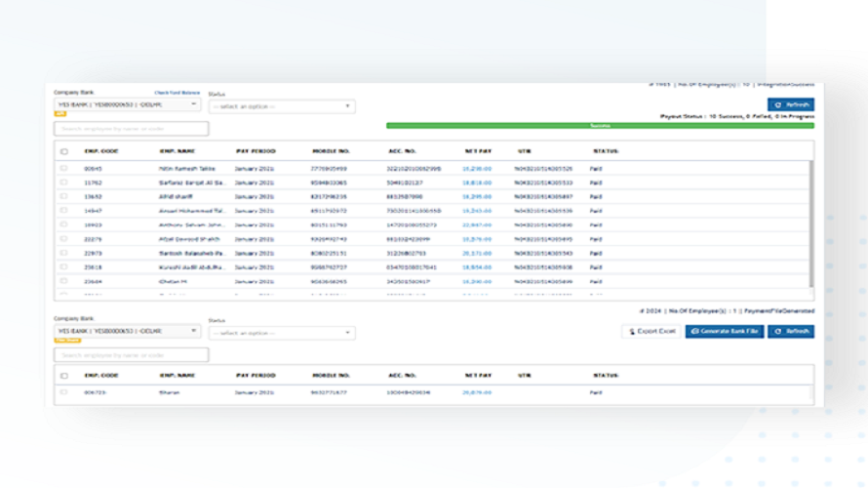Viewport: 868px width, 488px height.
Task: Click the refresh icon next to Generate Bank File
Action: tap(778, 332)
